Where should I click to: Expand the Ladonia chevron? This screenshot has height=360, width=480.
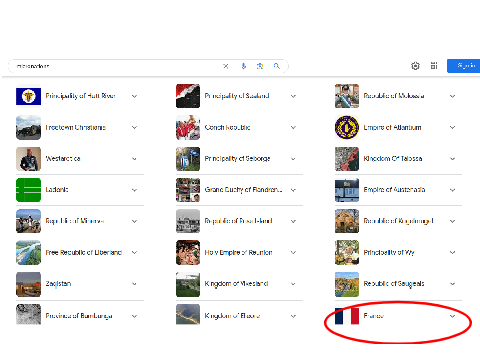(134, 190)
